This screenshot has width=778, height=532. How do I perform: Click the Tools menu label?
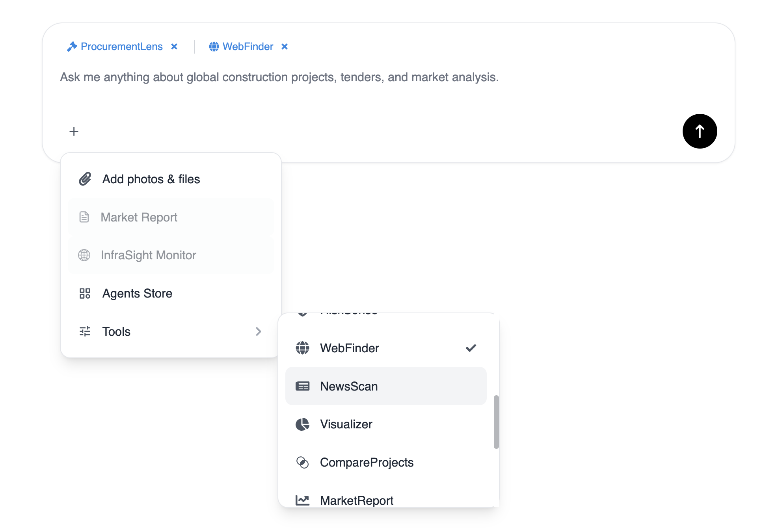116,331
